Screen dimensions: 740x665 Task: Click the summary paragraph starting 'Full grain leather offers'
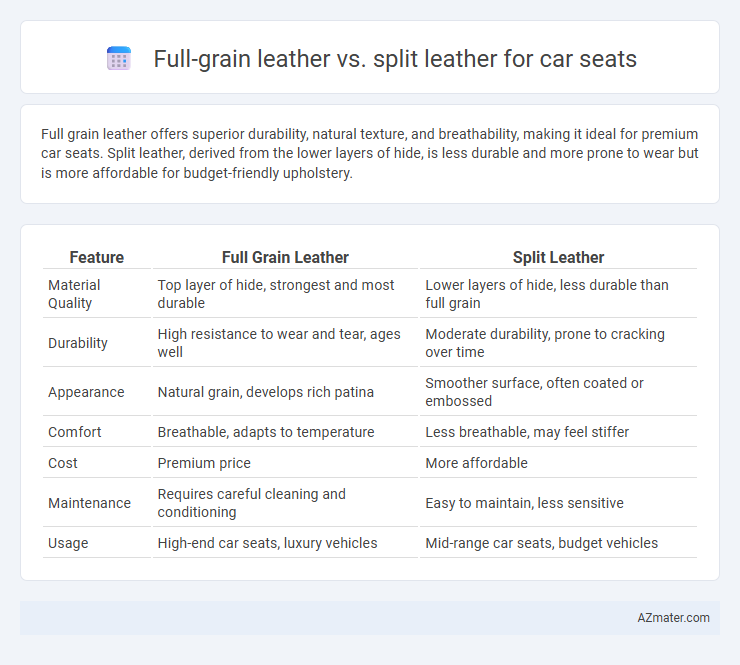click(370, 153)
